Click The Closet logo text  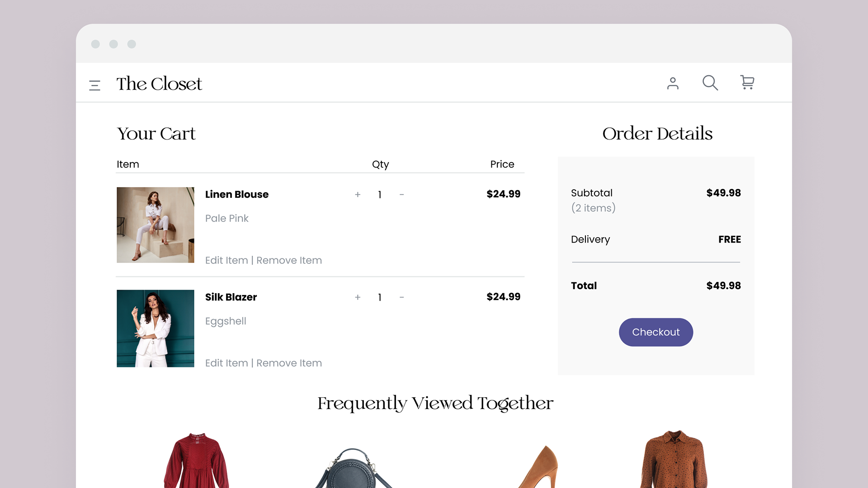tap(159, 84)
